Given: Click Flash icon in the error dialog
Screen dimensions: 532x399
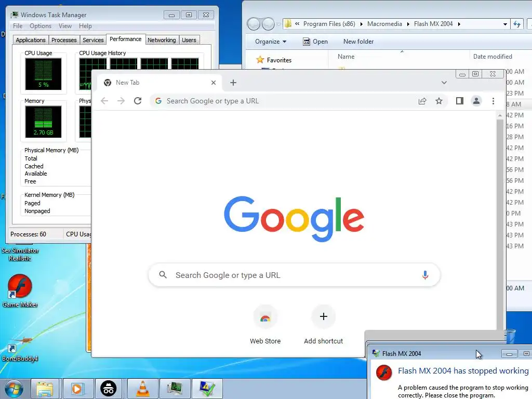Looking at the screenshot, I should click(x=384, y=373).
